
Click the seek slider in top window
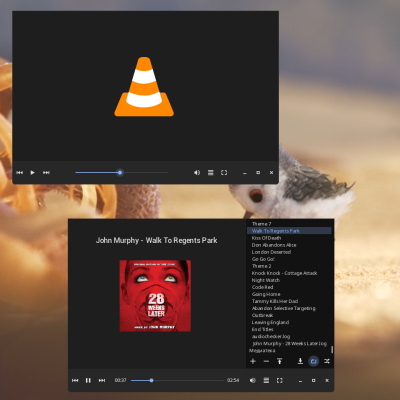point(122,172)
